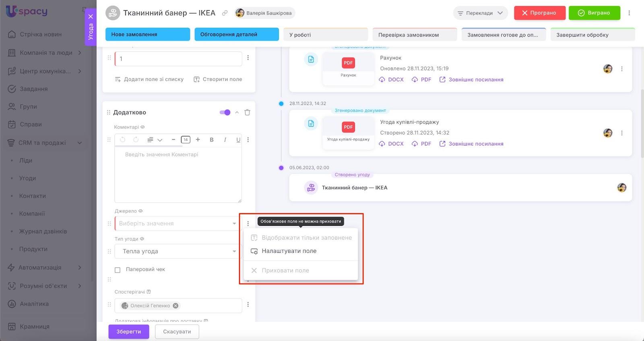
Task: Select the У роботі stage
Action: click(x=326, y=35)
